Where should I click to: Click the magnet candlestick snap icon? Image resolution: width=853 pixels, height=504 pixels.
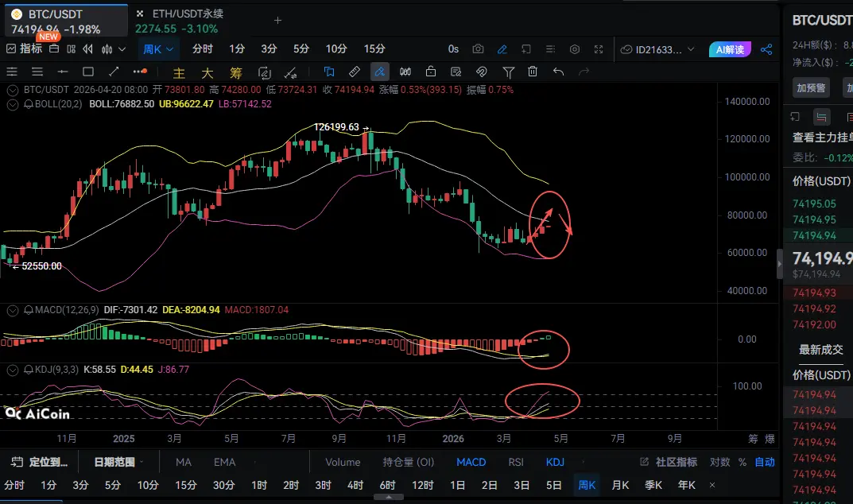[405, 72]
